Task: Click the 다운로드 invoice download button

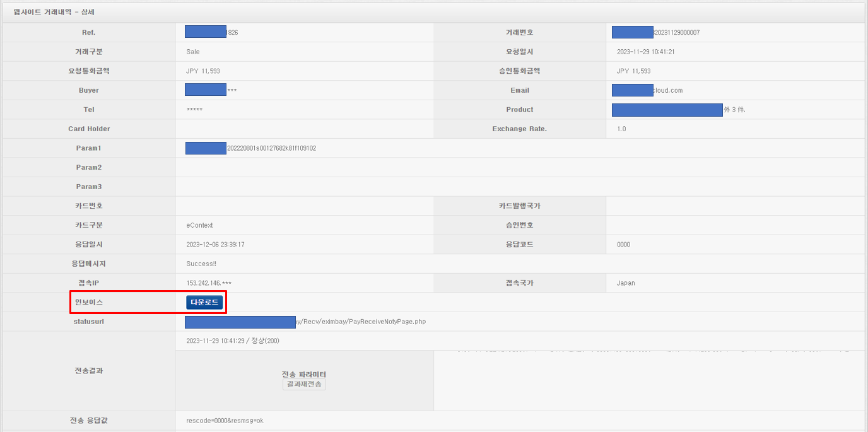Action: click(x=204, y=303)
